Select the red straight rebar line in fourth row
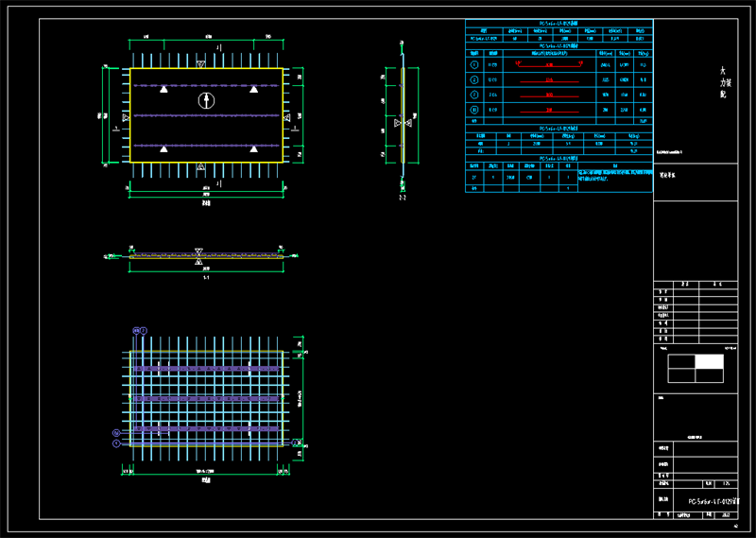The height and width of the screenshot is (538, 756). pyautogui.click(x=549, y=111)
